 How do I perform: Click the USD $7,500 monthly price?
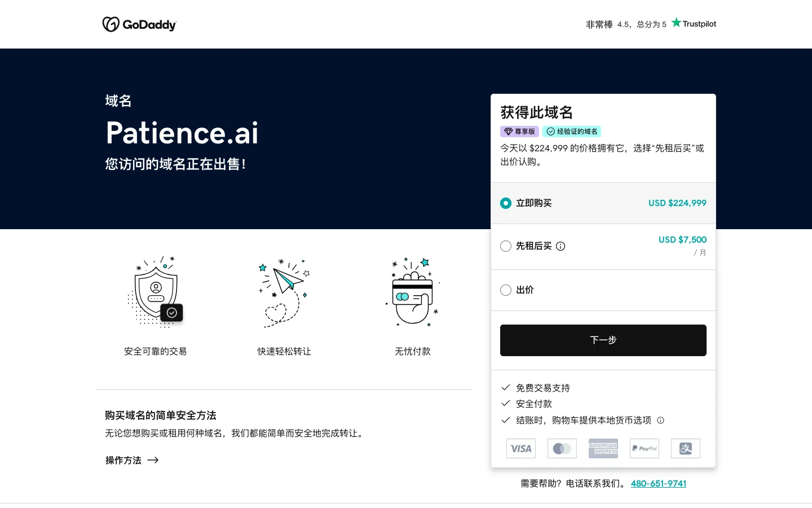point(682,240)
